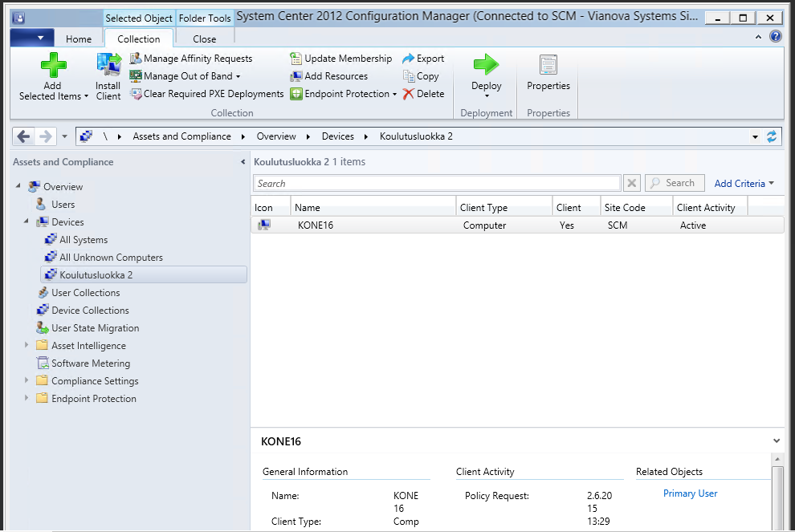The image size is (795, 532).
Task: Click Add Resources in the ribbon
Action: tap(329, 76)
